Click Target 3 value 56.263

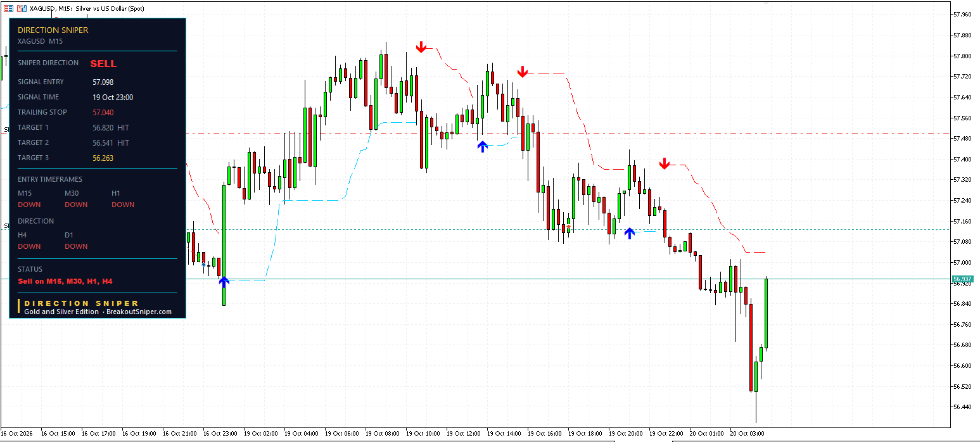103,158
